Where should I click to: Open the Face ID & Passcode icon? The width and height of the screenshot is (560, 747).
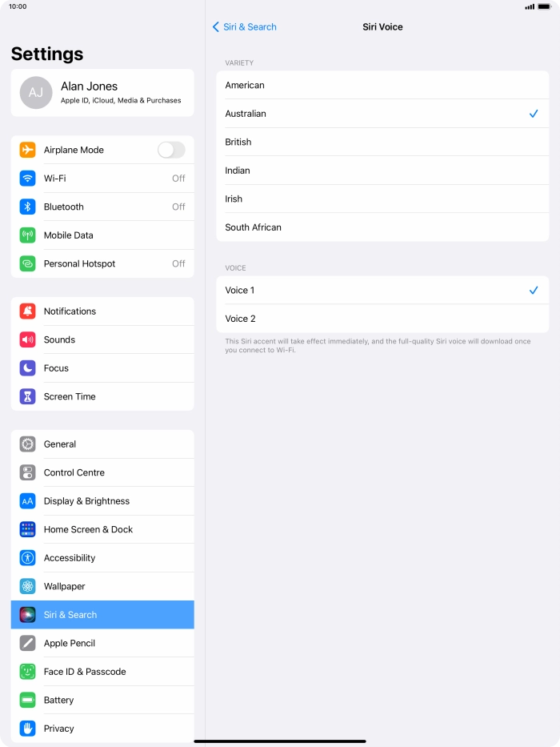pyautogui.click(x=28, y=672)
